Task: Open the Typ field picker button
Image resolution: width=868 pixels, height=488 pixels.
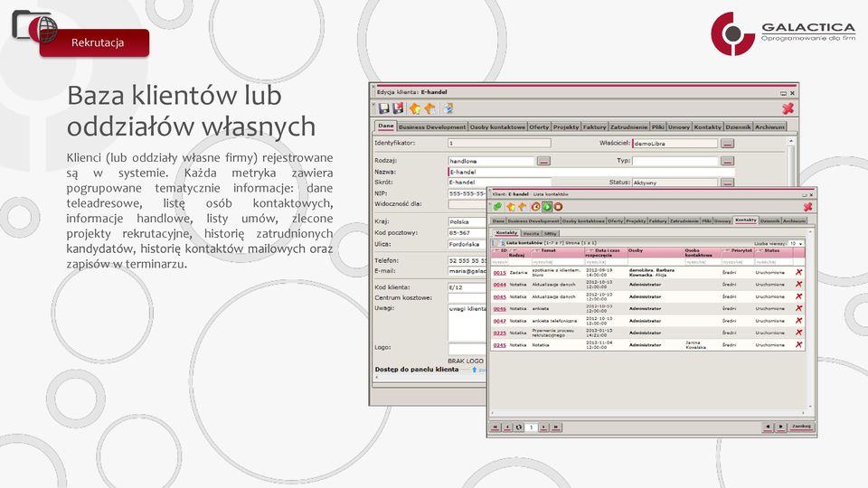Action: tap(727, 161)
